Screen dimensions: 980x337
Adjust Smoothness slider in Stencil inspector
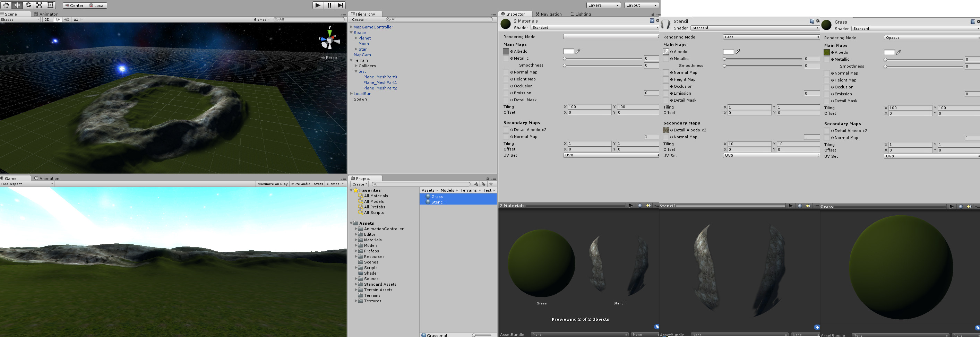click(763, 66)
